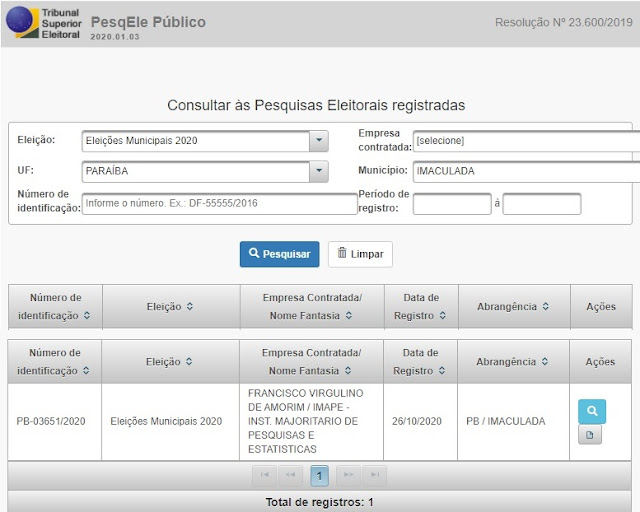
Task: Open survey details with the blue magnifier button
Action: tap(591, 410)
